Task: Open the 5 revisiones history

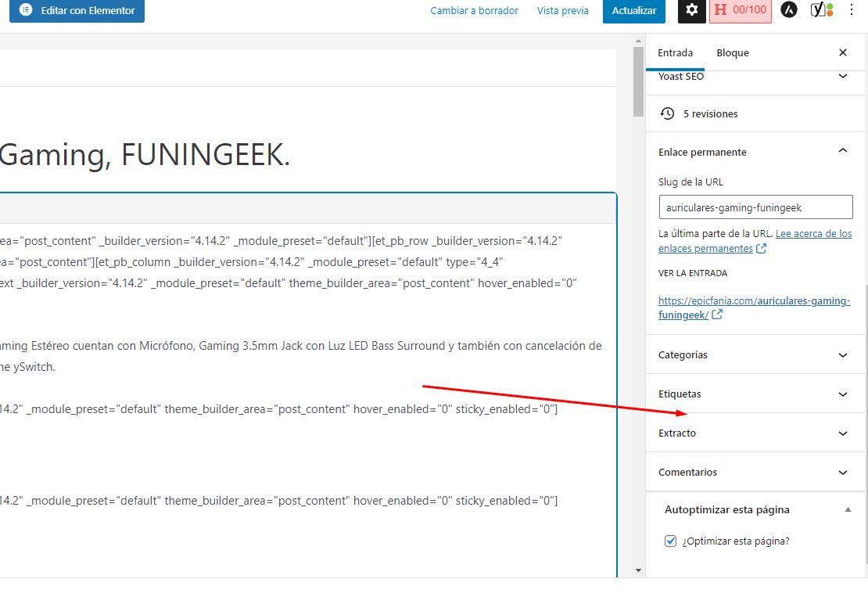Action: click(x=755, y=113)
